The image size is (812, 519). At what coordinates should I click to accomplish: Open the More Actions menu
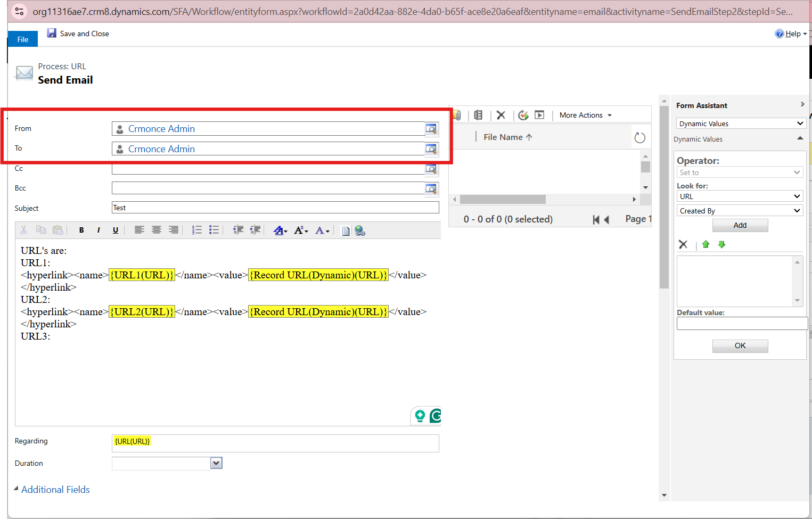point(585,115)
